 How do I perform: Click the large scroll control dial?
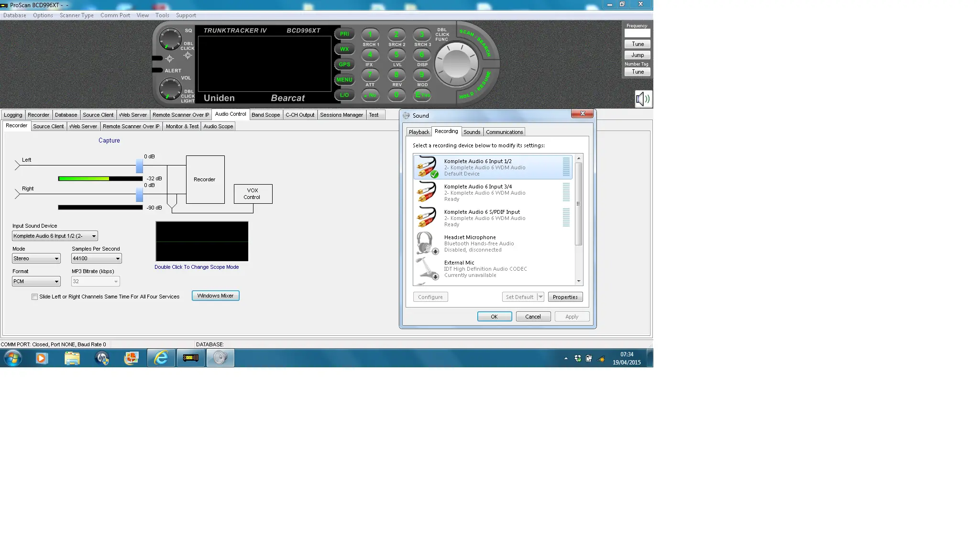tap(457, 64)
